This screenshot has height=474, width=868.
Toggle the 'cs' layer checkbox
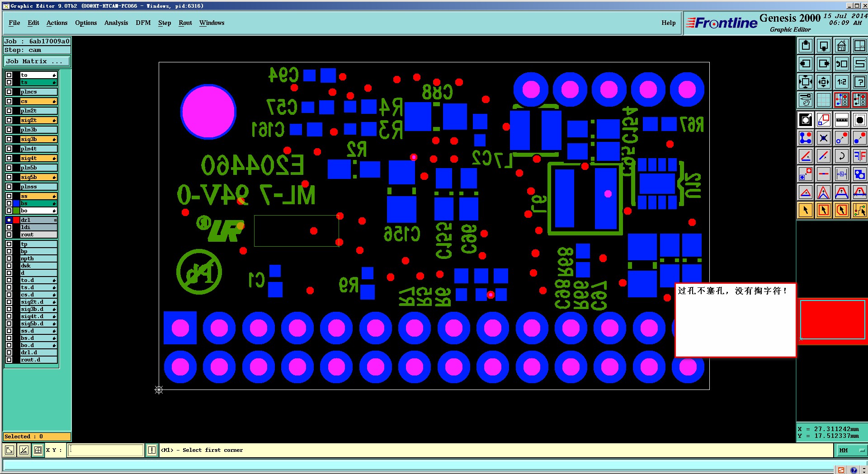pos(9,101)
